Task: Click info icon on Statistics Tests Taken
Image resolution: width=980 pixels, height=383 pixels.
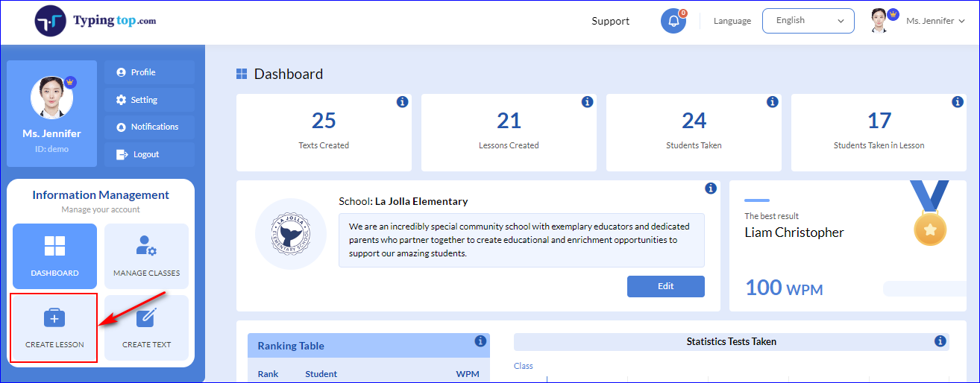Action: coord(940,341)
